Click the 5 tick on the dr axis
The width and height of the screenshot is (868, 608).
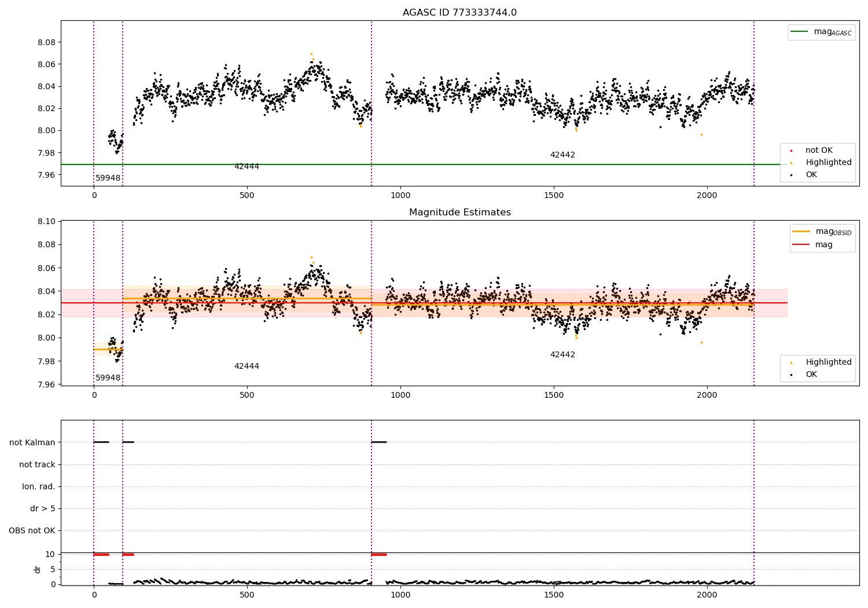click(53, 570)
